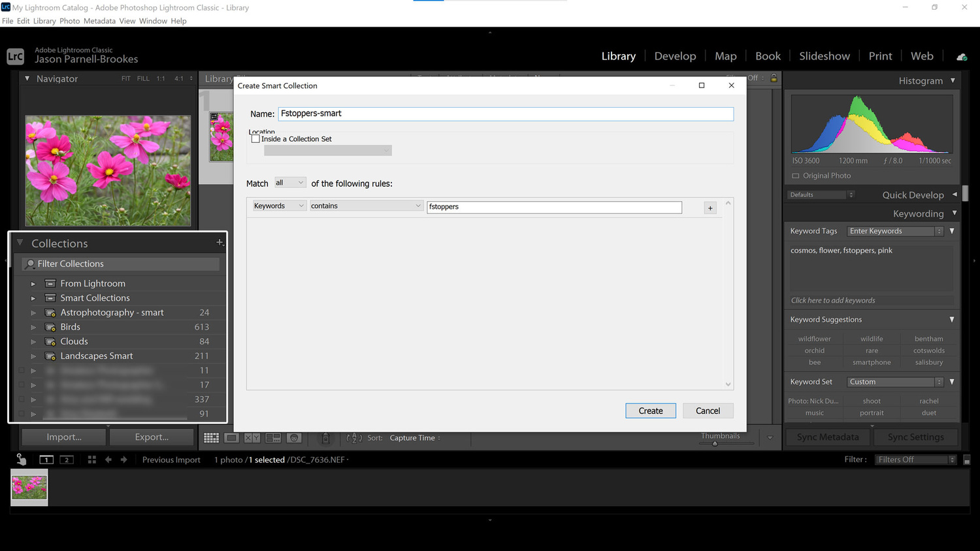
Task: Select second window display button 2
Action: coord(67,460)
